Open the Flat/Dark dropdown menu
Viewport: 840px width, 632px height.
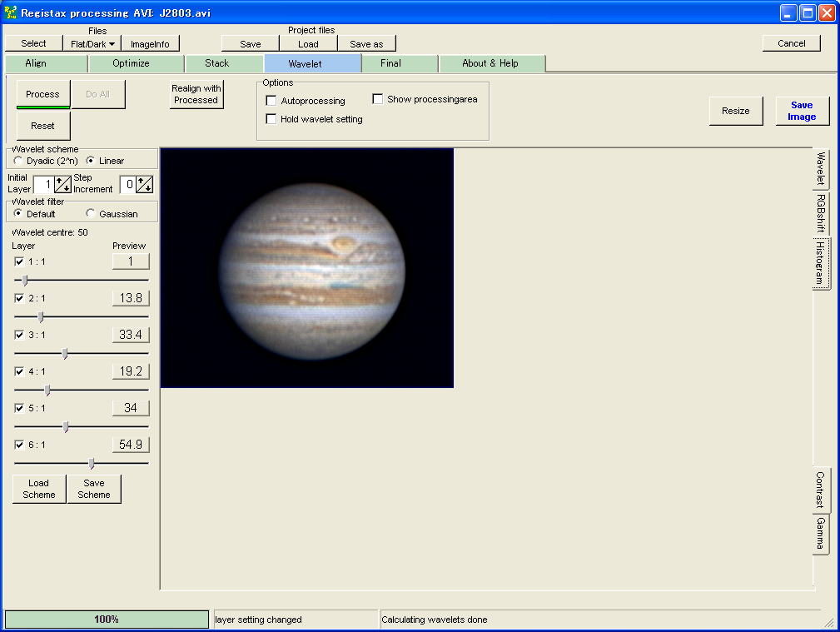pos(92,44)
